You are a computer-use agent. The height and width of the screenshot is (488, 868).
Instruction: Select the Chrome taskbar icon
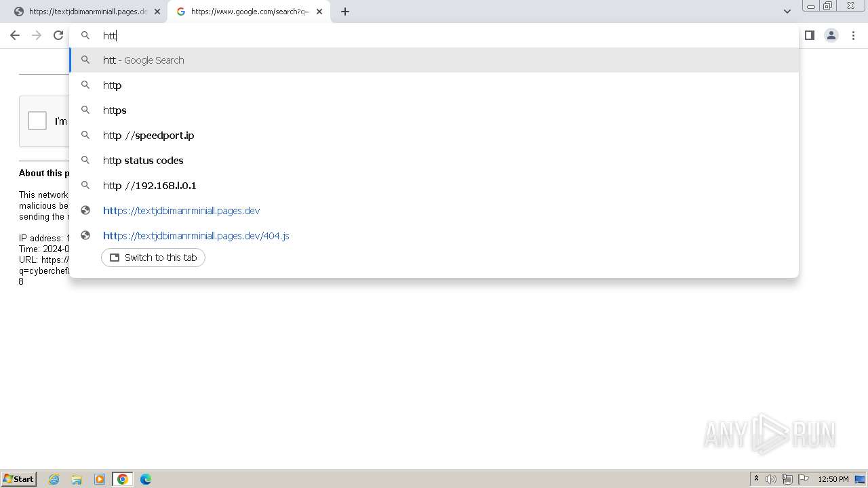(x=123, y=479)
